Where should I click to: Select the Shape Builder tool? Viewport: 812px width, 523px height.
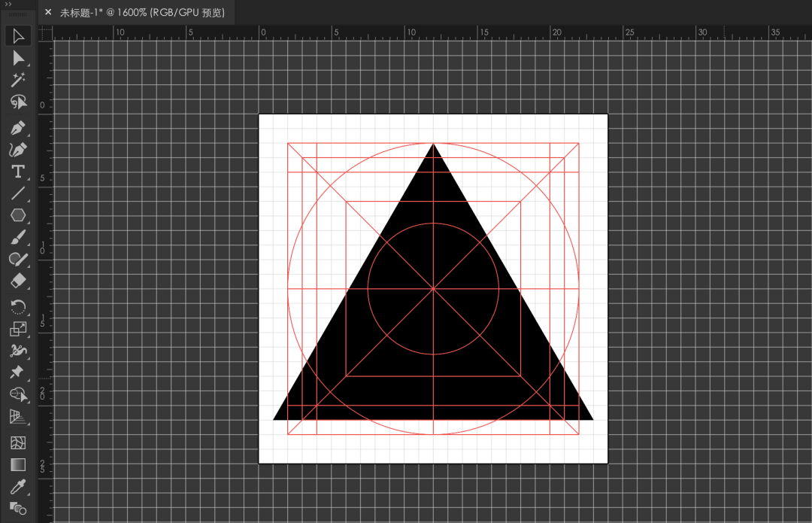[17, 394]
